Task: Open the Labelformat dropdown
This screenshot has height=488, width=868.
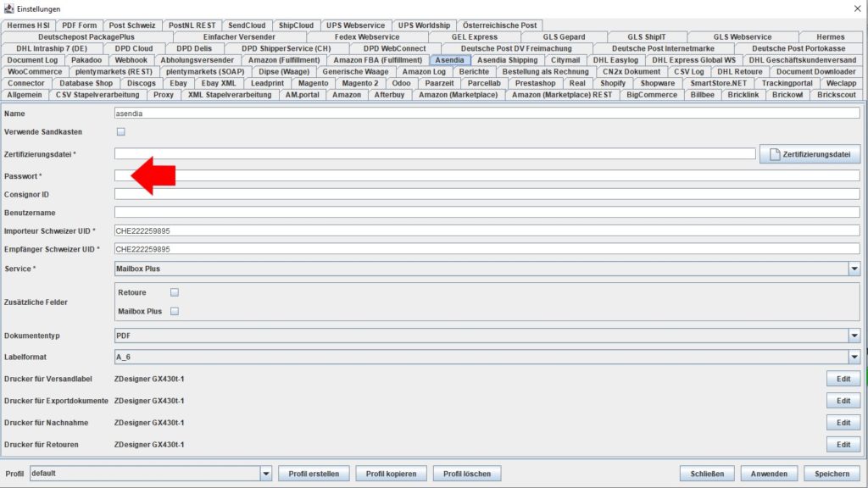Action: click(854, 358)
